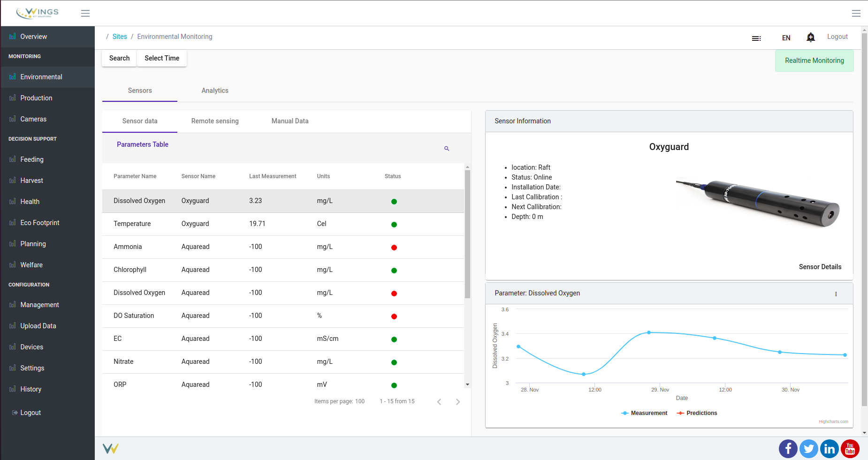Switch language with the EN selector
This screenshot has width=868, height=460.
786,38
